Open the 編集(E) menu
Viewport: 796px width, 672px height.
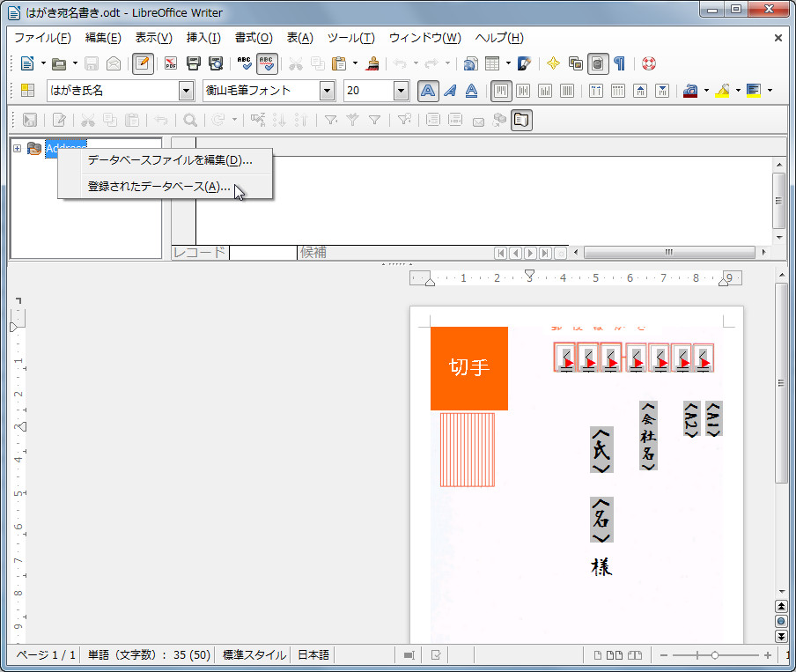pos(103,38)
